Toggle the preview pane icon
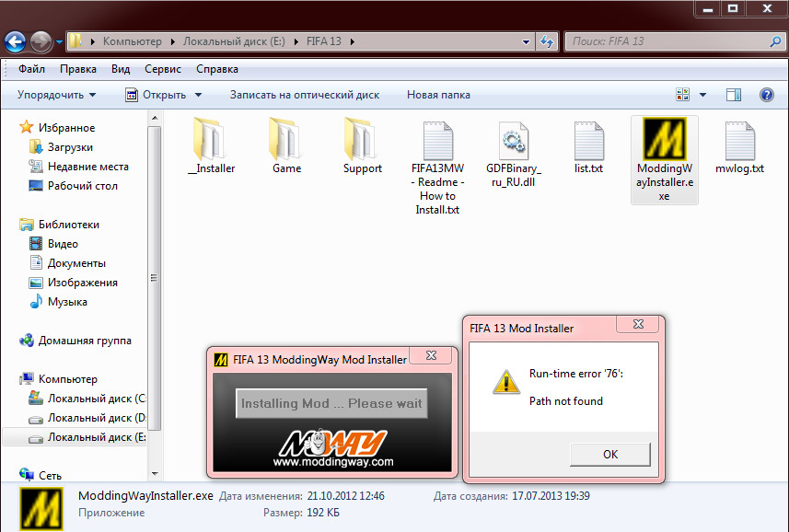The width and height of the screenshot is (789, 532). [734, 94]
